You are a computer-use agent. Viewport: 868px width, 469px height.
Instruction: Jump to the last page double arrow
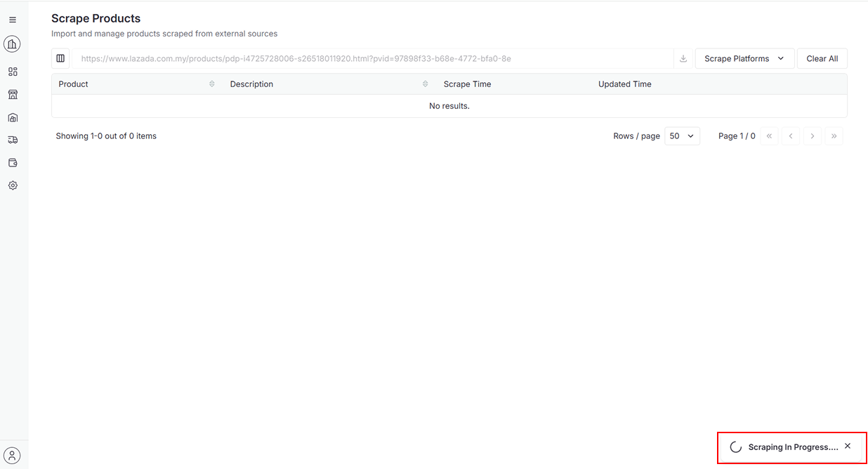(x=834, y=136)
